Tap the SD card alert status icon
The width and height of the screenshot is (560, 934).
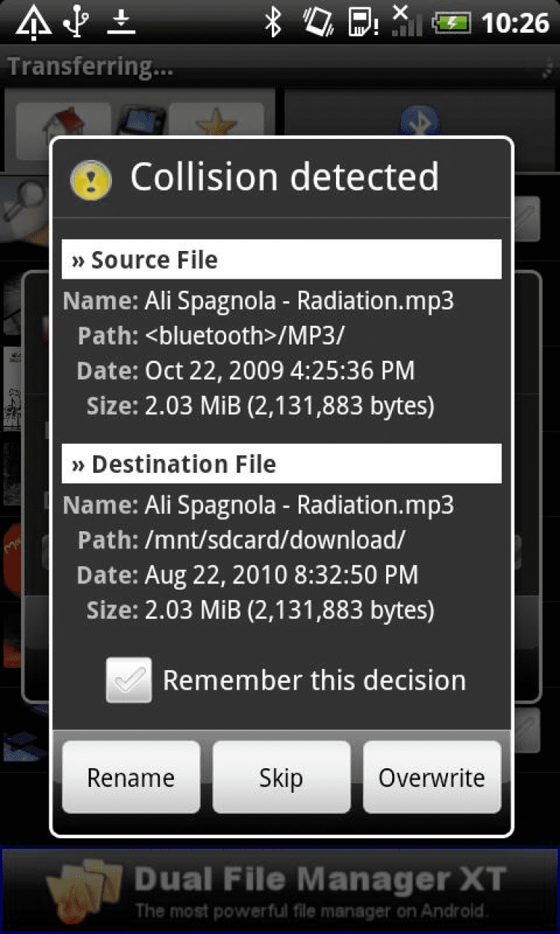[364, 23]
